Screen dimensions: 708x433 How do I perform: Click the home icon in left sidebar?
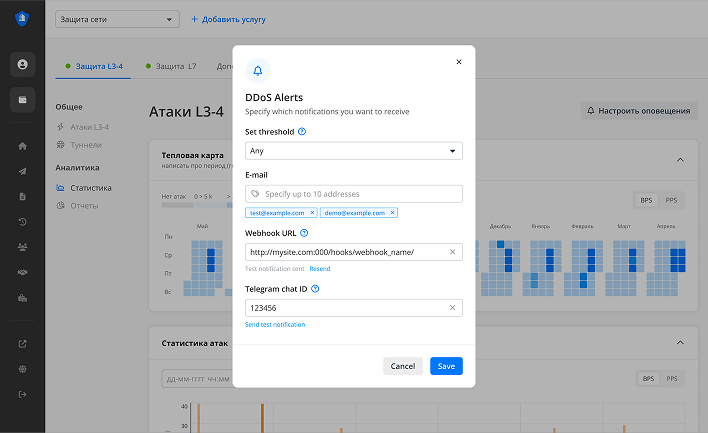[22, 146]
